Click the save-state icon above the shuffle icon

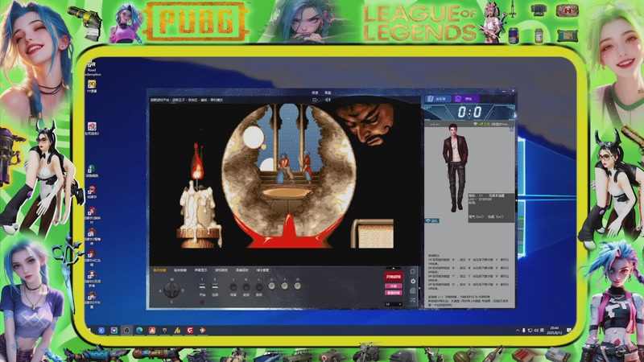(x=413, y=290)
